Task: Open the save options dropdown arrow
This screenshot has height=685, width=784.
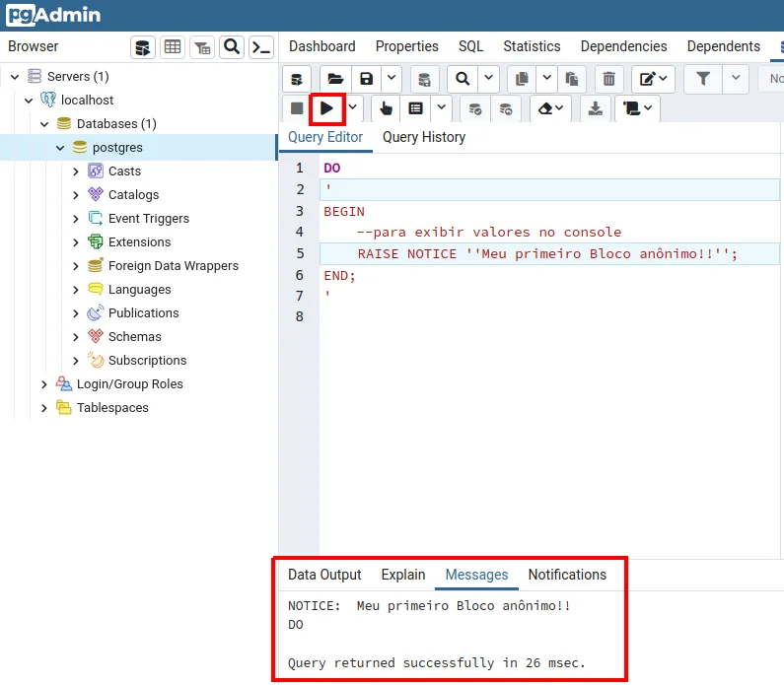Action: (392, 78)
